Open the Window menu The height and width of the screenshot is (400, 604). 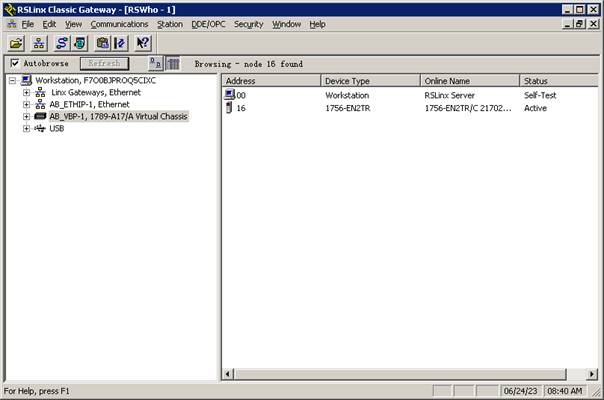(287, 24)
